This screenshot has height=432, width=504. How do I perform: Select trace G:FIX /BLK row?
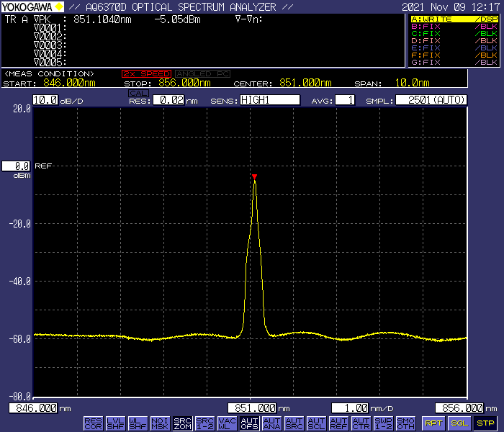point(454,62)
